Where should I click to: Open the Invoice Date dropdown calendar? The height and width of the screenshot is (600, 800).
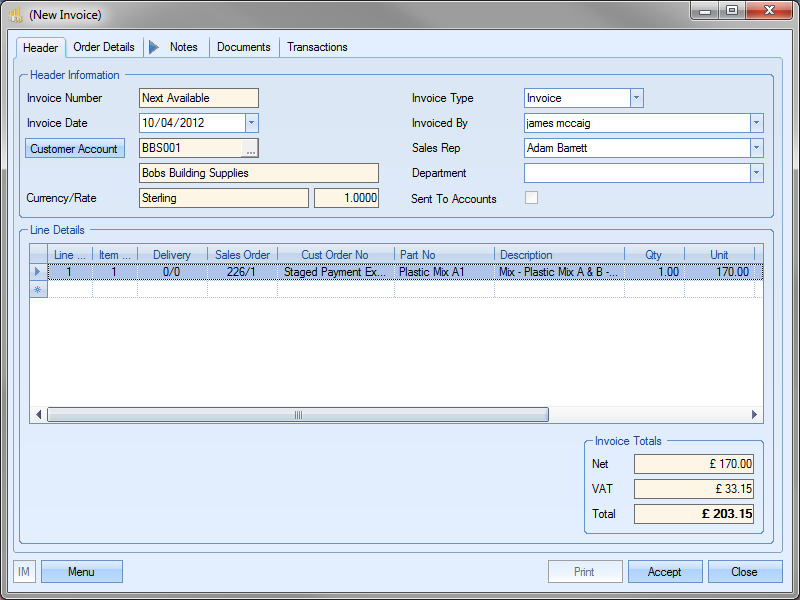251,123
